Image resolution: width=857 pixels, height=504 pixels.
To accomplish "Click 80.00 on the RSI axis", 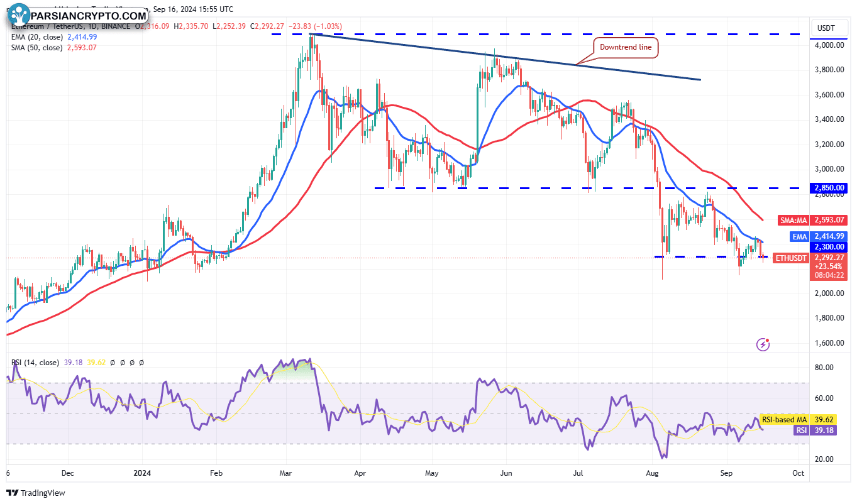I will [x=824, y=368].
